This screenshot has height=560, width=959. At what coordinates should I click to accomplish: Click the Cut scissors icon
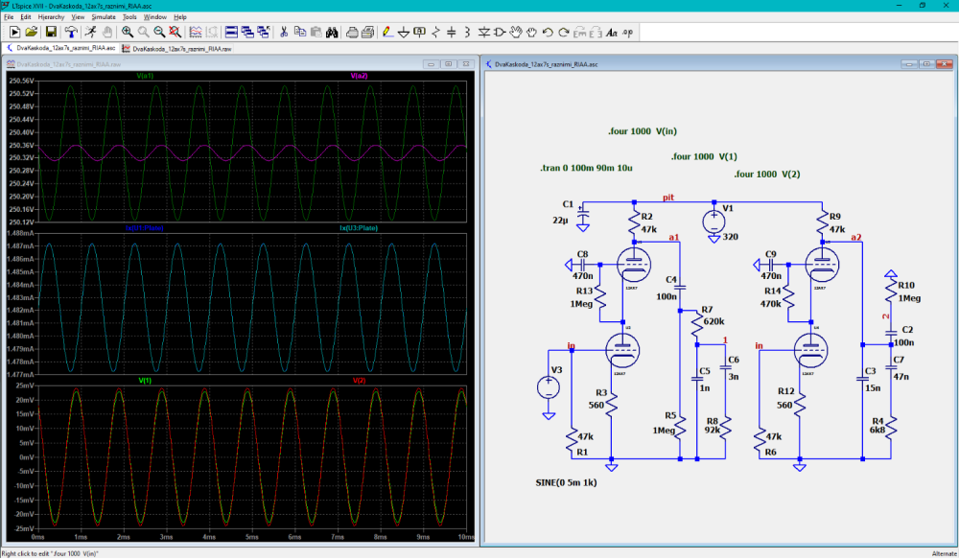pos(284,32)
